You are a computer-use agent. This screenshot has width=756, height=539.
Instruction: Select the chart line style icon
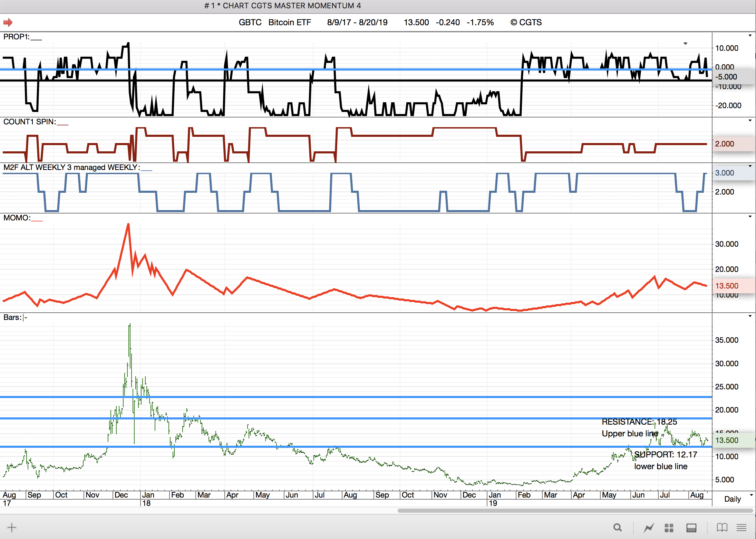(649, 528)
